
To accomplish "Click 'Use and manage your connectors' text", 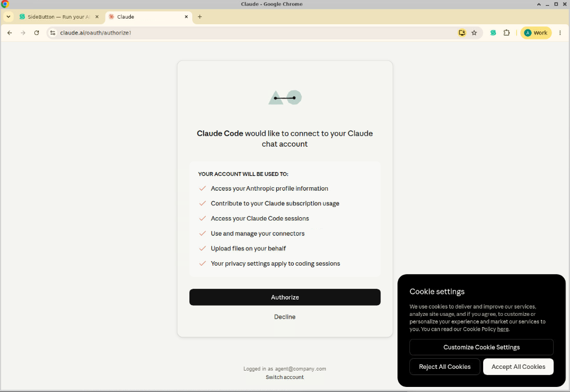I will (x=258, y=234).
